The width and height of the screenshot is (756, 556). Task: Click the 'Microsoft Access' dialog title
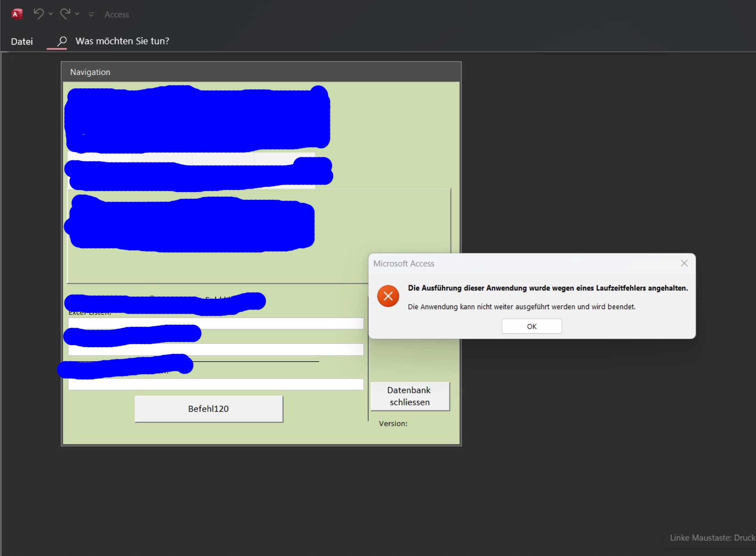tap(404, 264)
